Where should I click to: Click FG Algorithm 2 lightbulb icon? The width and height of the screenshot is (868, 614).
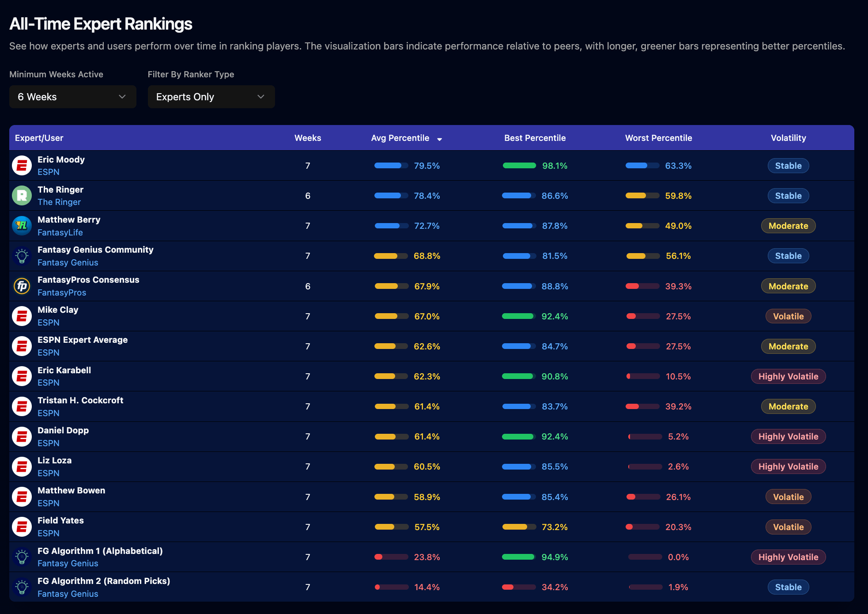[22, 587]
